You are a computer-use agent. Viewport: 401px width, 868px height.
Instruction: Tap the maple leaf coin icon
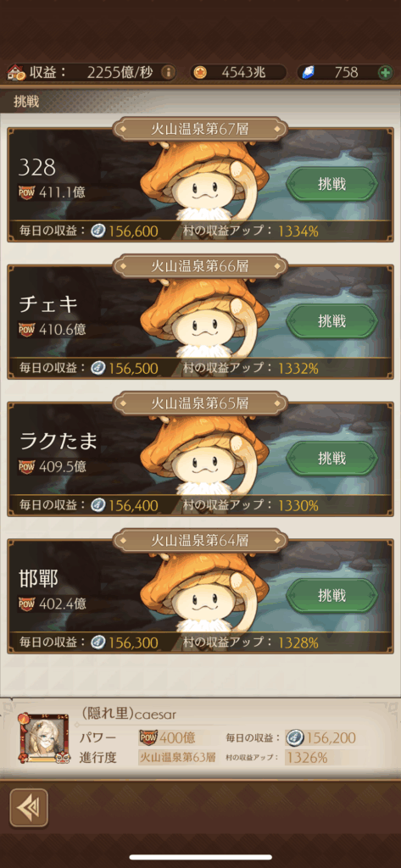pyautogui.click(x=200, y=72)
